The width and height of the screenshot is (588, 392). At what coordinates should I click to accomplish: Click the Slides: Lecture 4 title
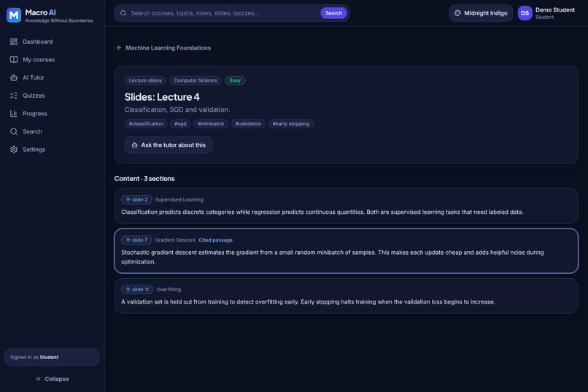pyautogui.click(x=162, y=97)
